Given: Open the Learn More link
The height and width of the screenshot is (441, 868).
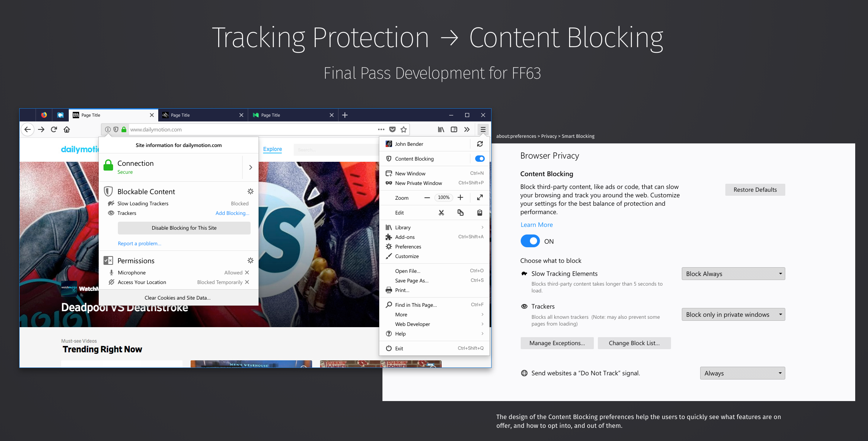Looking at the screenshot, I should coord(536,225).
